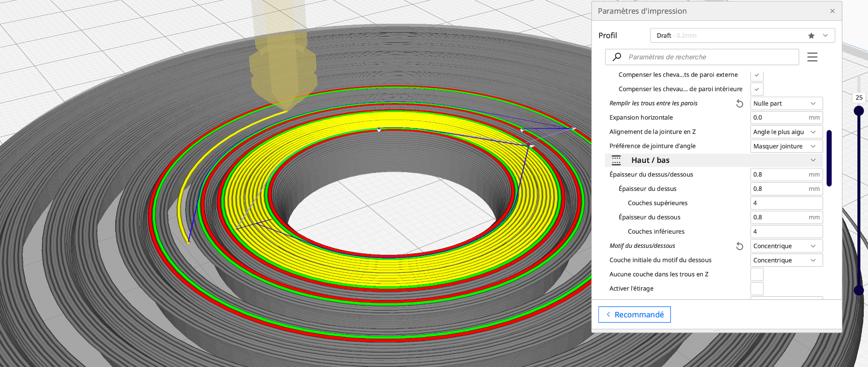Open the settings visibility hamburger menu

(x=812, y=57)
